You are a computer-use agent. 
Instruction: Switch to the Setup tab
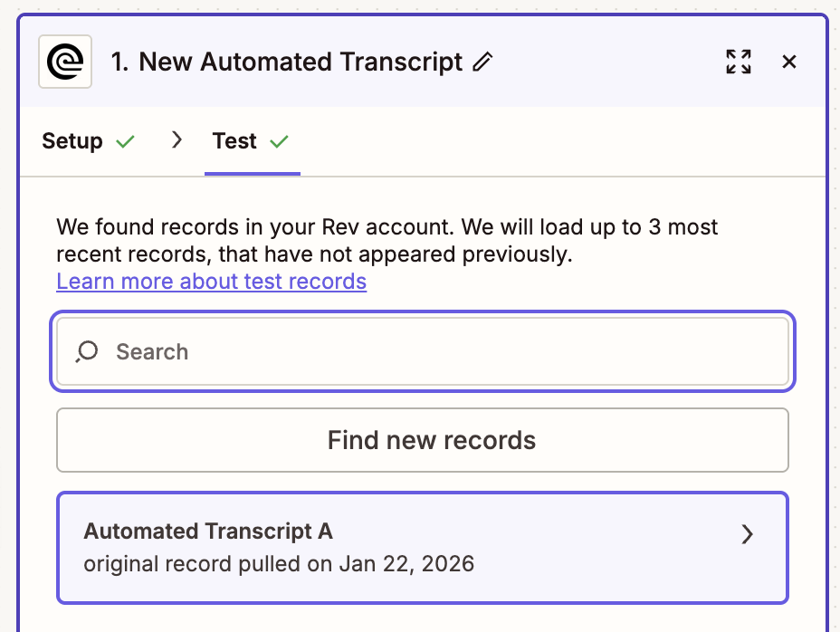[x=72, y=140]
